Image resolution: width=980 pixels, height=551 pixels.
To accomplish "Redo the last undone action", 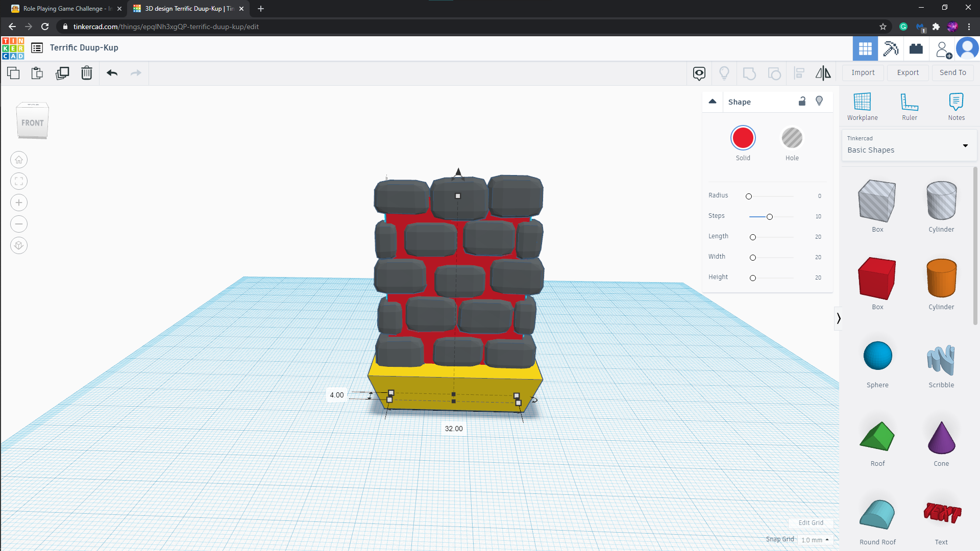I will (136, 73).
